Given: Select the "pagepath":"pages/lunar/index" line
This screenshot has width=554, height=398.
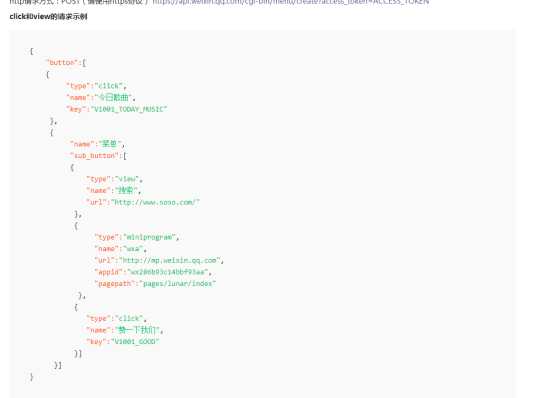Looking at the screenshot, I should [x=155, y=283].
